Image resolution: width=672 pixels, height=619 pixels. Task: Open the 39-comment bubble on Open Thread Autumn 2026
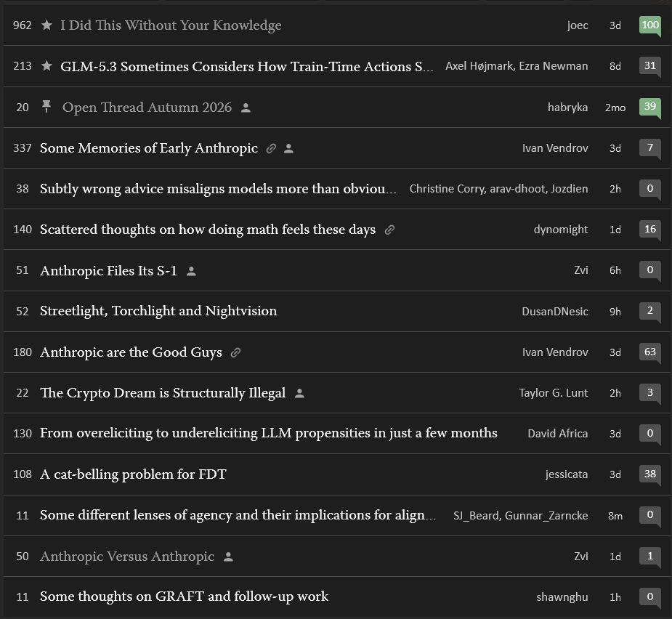(650, 108)
